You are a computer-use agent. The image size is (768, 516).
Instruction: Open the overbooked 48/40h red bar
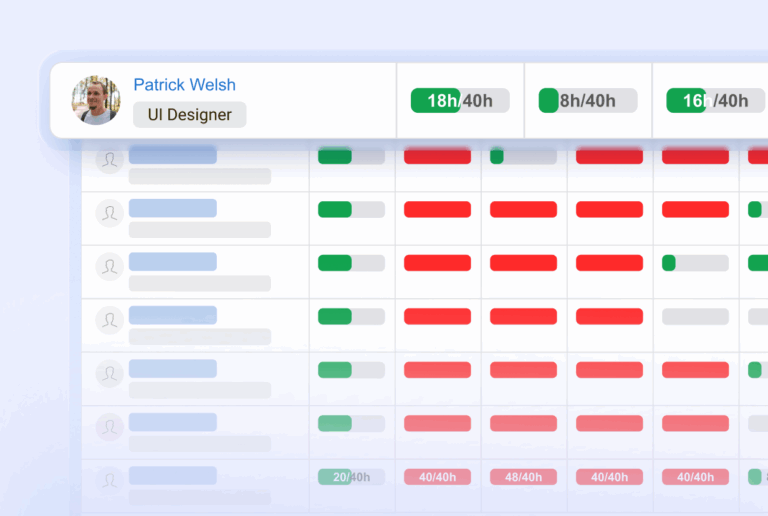pos(523,477)
